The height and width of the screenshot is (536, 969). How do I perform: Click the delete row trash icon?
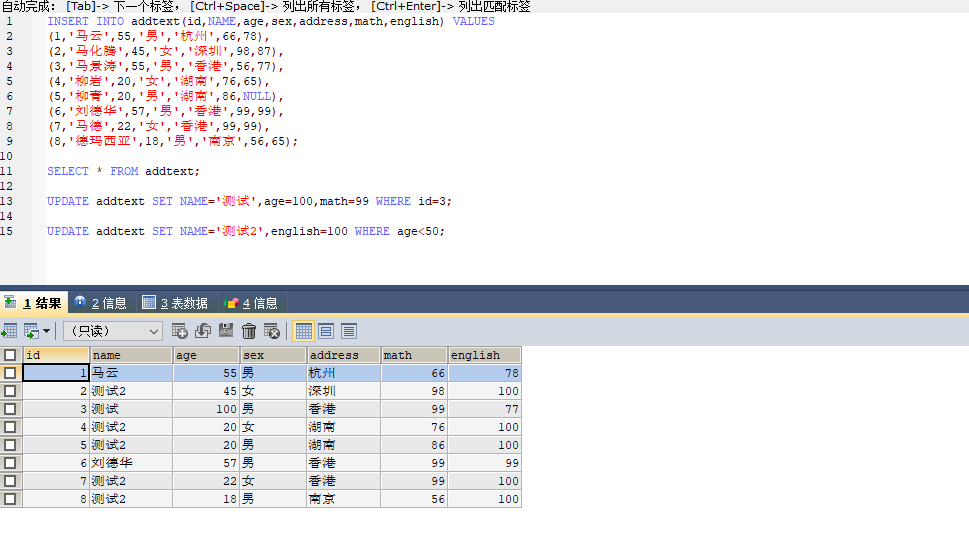click(x=249, y=331)
